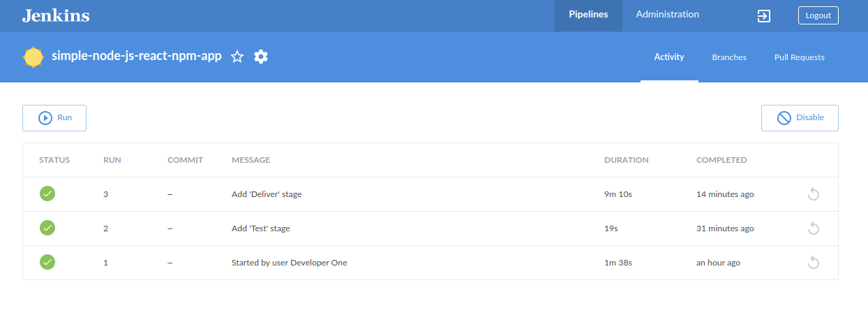Click the "31 minutes ago" completed cell
868x320 pixels.
(725, 228)
